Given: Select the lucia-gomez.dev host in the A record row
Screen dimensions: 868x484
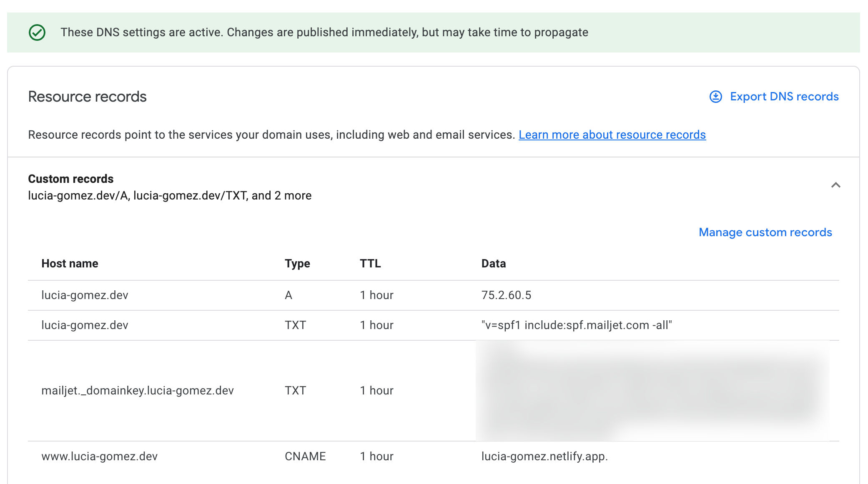Looking at the screenshot, I should 85,295.
